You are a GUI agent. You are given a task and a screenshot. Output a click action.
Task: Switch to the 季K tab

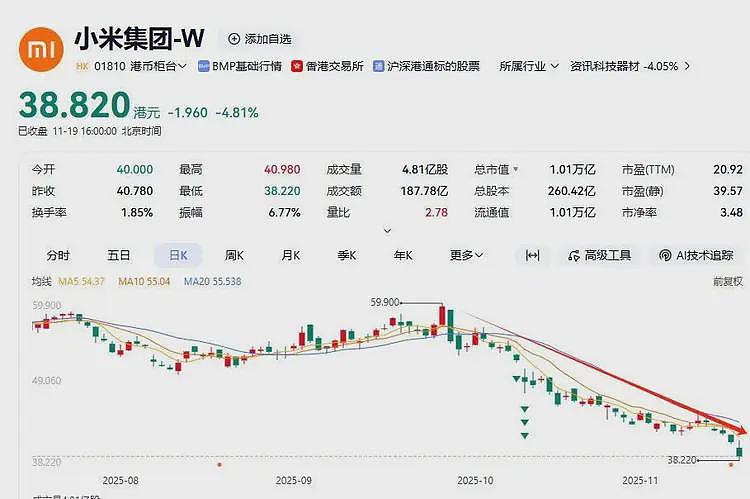[x=347, y=255]
